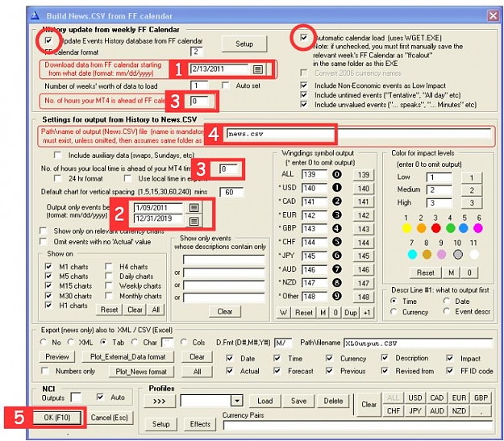Toggle Forecast export checkbox
The height and width of the screenshot is (441, 504).
(277, 371)
